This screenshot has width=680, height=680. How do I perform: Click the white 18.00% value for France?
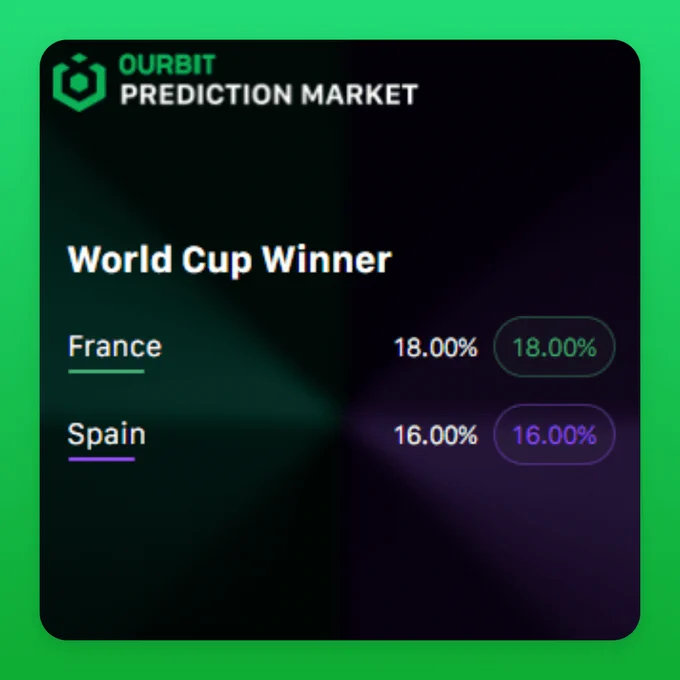436,347
